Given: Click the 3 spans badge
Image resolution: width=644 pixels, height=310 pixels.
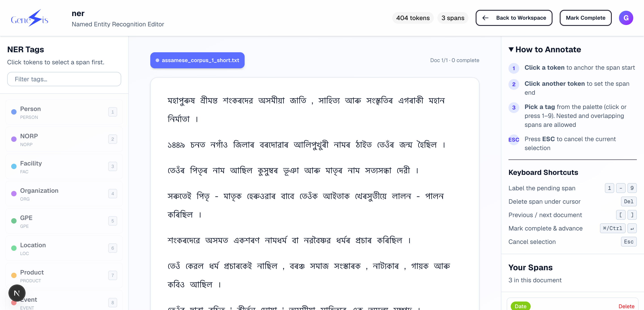Looking at the screenshot, I should [x=453, y=18].
